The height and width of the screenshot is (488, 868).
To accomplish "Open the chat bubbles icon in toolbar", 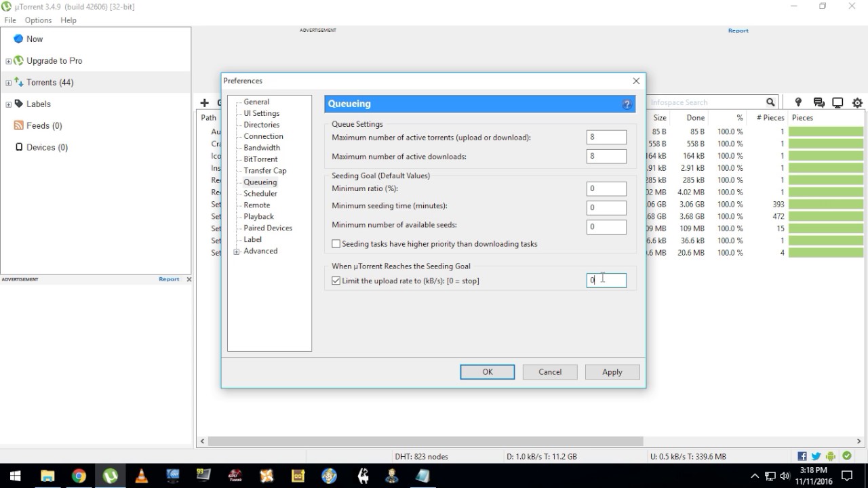I will (x=818, y=103).
